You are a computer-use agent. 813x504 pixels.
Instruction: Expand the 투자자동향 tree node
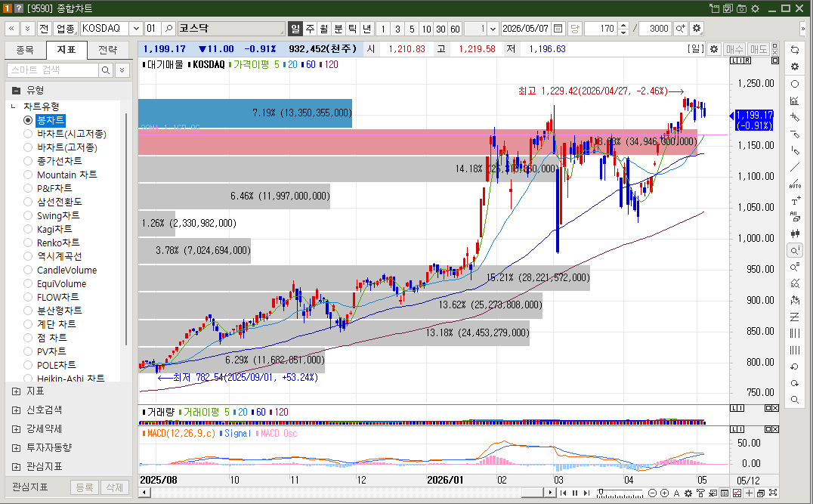[16, 447]
